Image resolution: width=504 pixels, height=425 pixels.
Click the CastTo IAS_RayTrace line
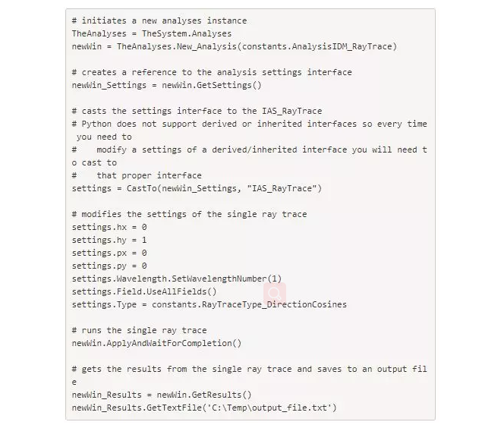197,188
